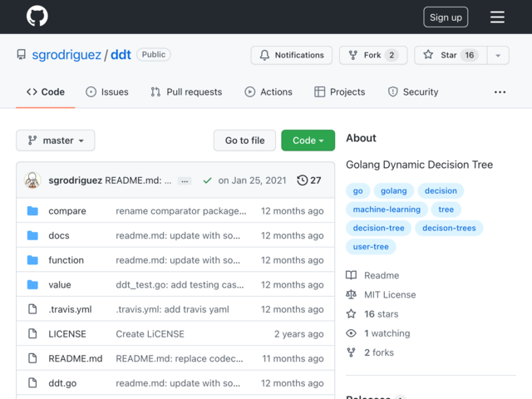532x399 pixels.
Task: Click the '2 years ago' timestamp for LICENSE
Action: (299, 334)
